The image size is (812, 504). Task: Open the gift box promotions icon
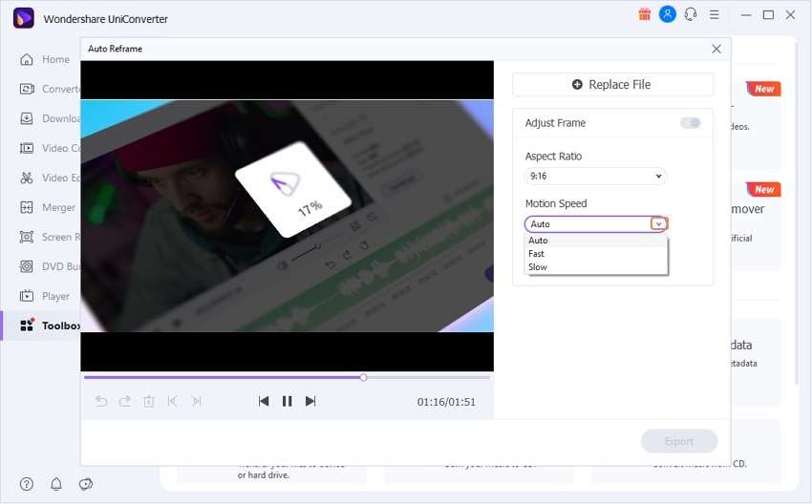tap(644, 14)
